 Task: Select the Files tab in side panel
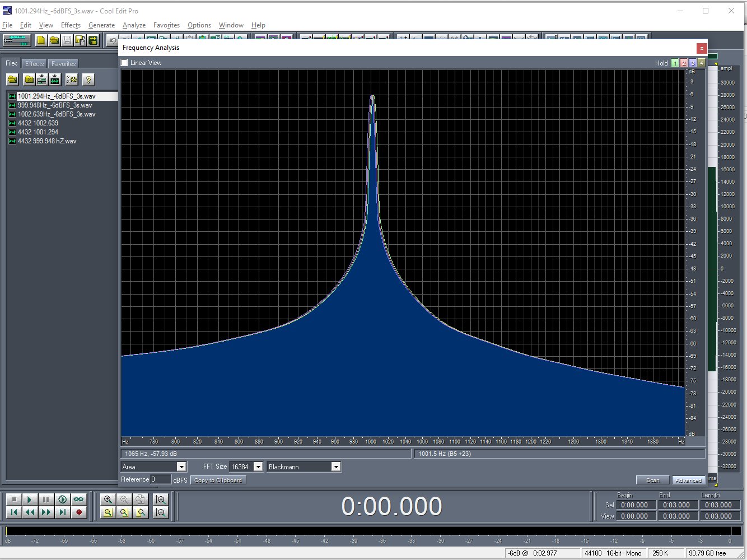(12, 63)
